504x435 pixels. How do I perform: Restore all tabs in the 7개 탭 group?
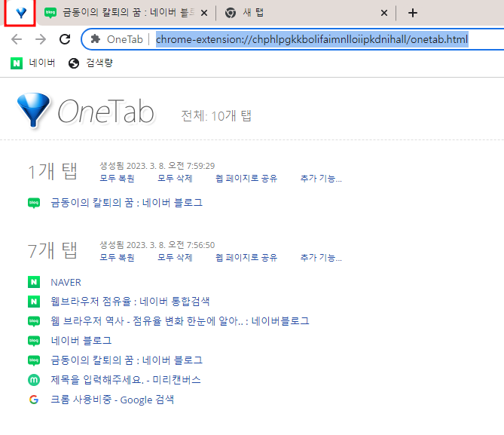click(117, 257)
